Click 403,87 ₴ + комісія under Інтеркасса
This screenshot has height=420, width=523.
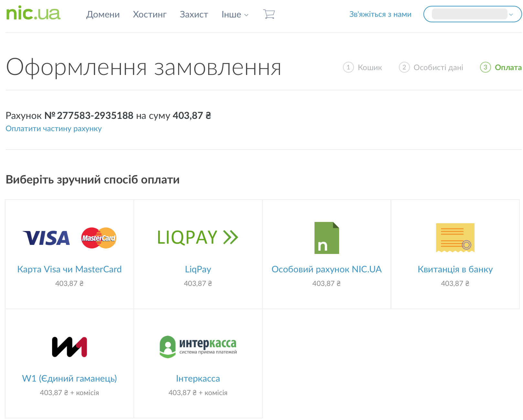198,393
